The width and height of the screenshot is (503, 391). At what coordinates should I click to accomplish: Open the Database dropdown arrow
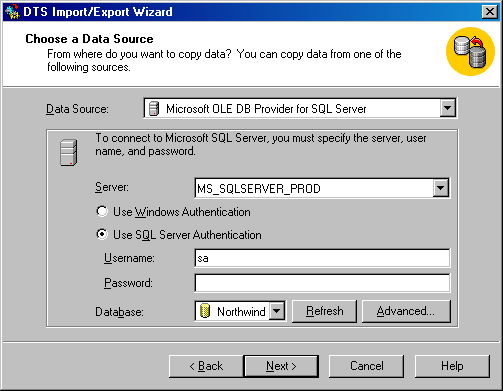pyautogui.click(x=277, y=311)
